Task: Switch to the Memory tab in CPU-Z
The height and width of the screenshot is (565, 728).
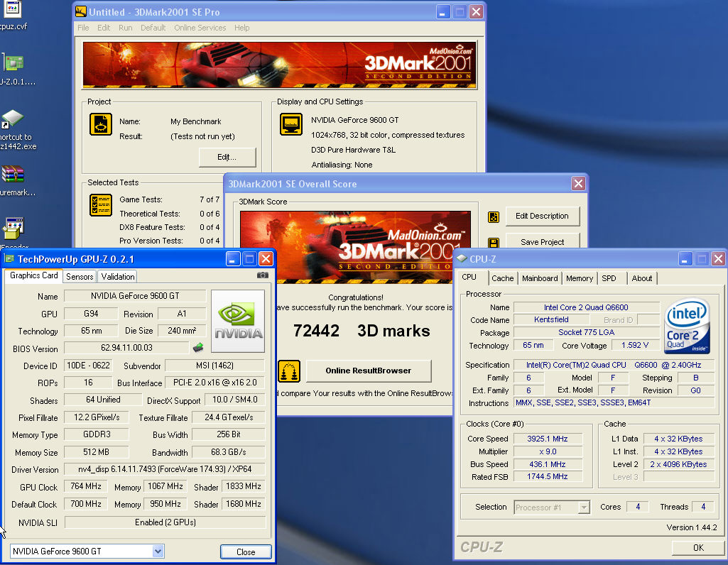Action: tap(579, 278)
